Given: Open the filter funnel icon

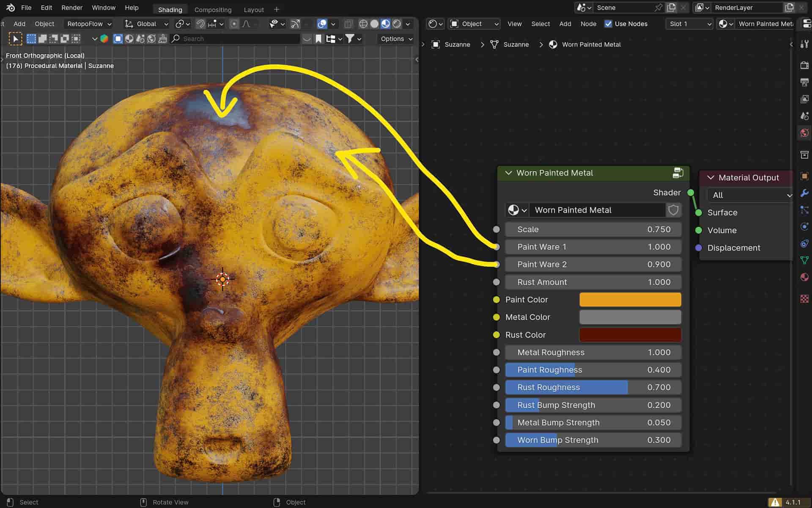Looking at the screenshot, I should point(350,39).
